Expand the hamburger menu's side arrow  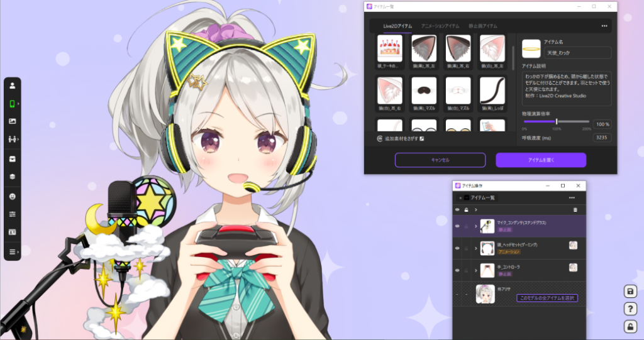pyautogui.click(x=18, y=252)
